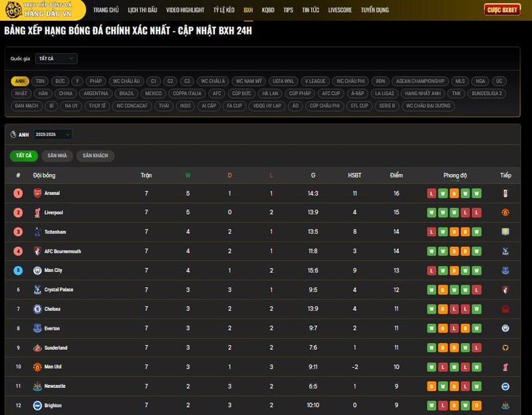Click the Cược 8XBET button

(502, 10)
